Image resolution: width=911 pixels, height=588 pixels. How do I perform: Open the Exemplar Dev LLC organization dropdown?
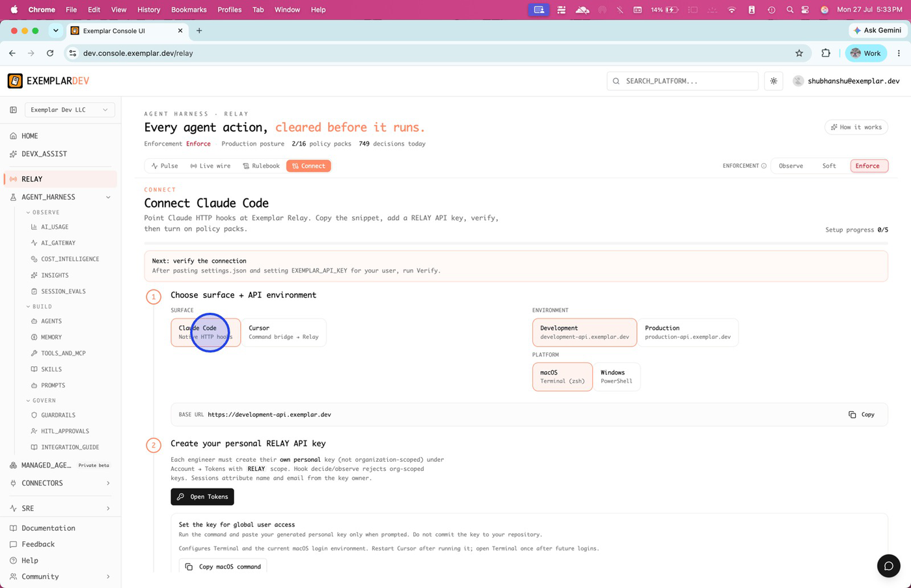[x=70, y=110]
